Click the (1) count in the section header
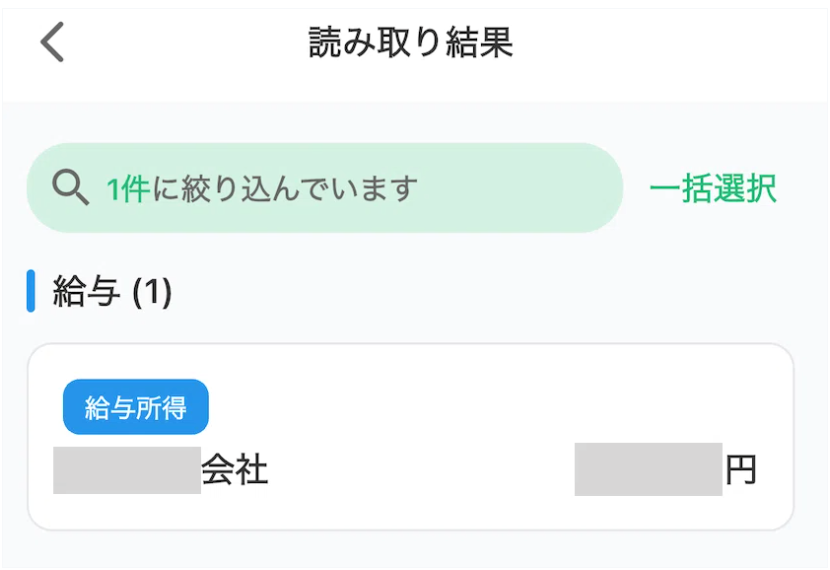Viewport: 830px width, 570px height. (x=153, y=292)
